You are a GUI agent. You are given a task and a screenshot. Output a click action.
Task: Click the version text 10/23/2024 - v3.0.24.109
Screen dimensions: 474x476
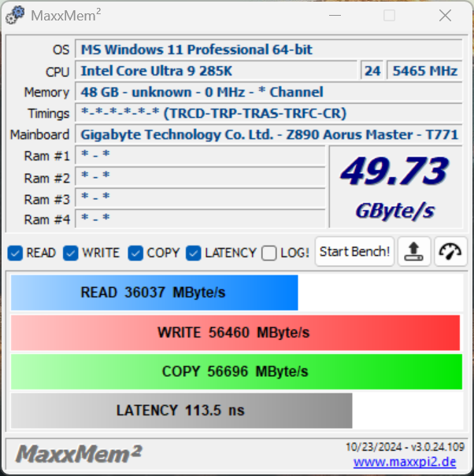405,447
